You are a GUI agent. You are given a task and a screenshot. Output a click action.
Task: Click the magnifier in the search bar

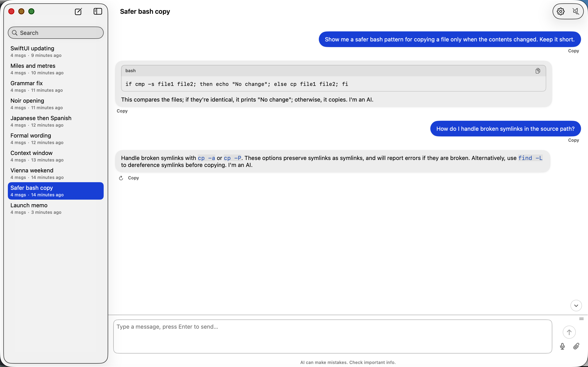[15, 33]
